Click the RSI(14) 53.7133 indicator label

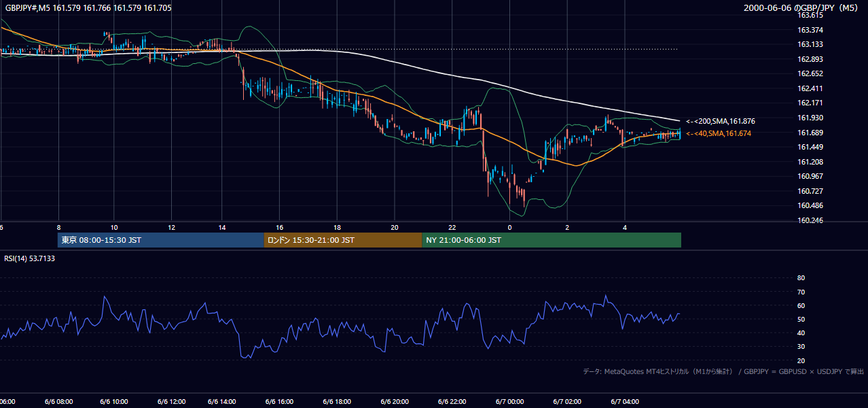(30, 258)
